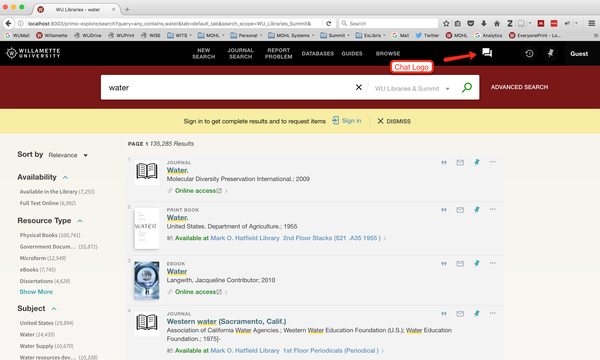Open more actions for Water ebook

(492, 263)
